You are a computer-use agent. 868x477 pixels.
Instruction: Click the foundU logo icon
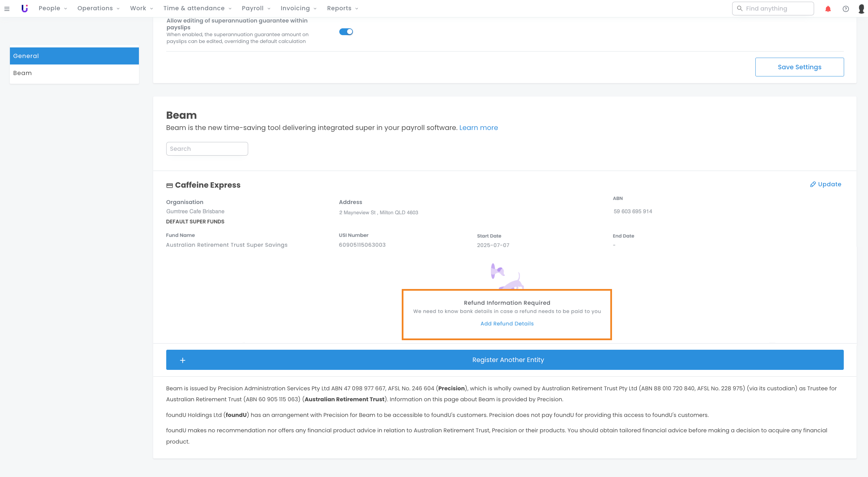[25, 9]
